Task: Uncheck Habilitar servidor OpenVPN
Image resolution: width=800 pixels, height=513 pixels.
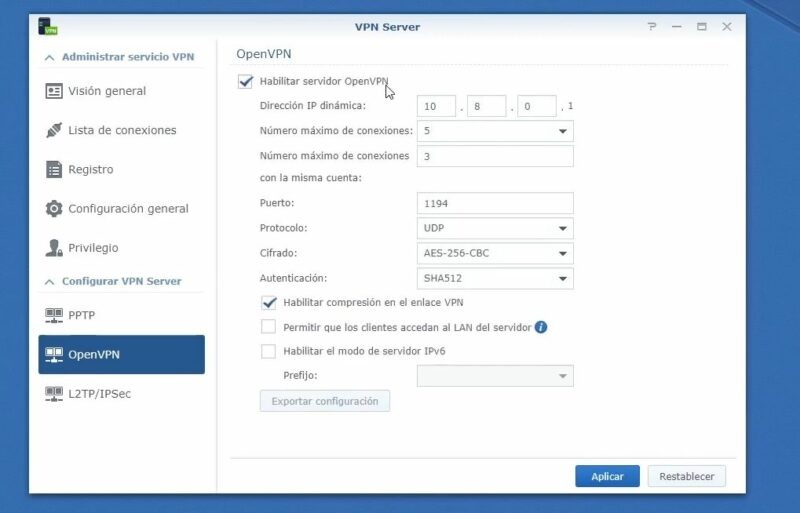Action: tap(245, 82)
